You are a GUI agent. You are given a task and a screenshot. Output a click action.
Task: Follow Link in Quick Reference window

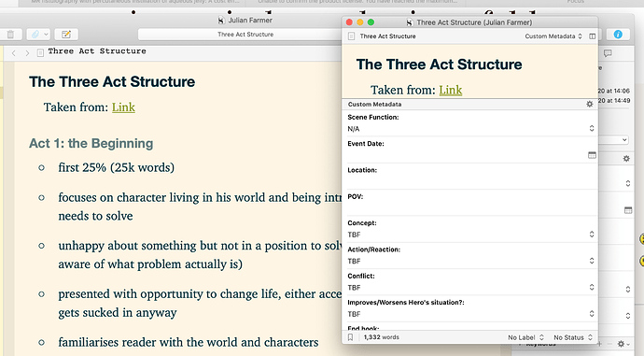pyautogui.click(x=451, y=90)
